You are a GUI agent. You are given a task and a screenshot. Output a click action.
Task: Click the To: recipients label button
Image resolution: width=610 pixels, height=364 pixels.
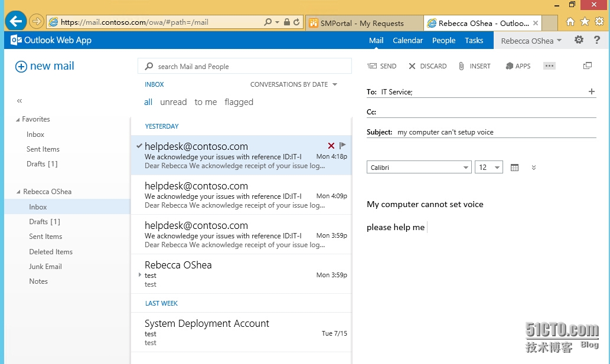(x=371, y=91)
